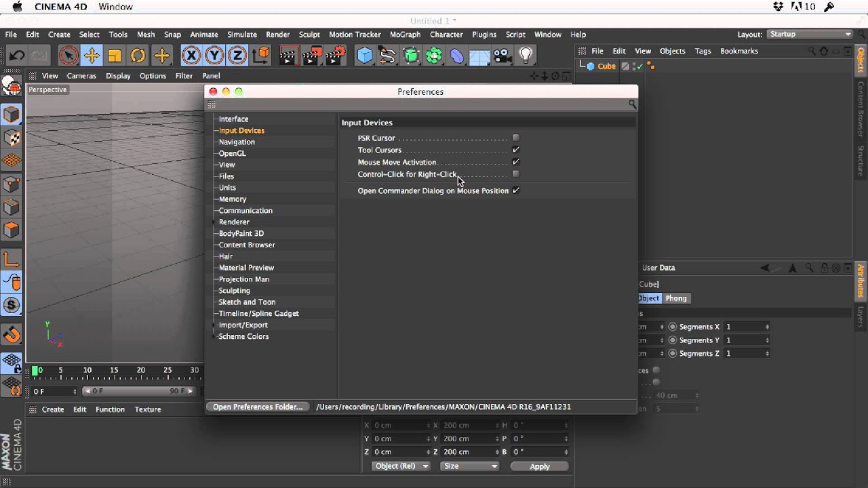Viewport: 868px width, 488px height.
Task: Click the Undo arrow icon
Action: coord(16,56)
